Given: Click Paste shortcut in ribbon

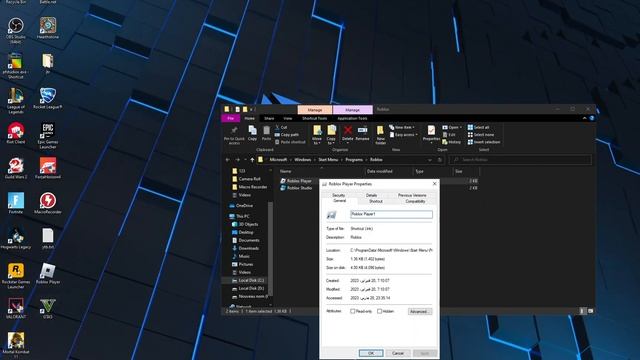Looking at the screenshot, I should point(290,142).
